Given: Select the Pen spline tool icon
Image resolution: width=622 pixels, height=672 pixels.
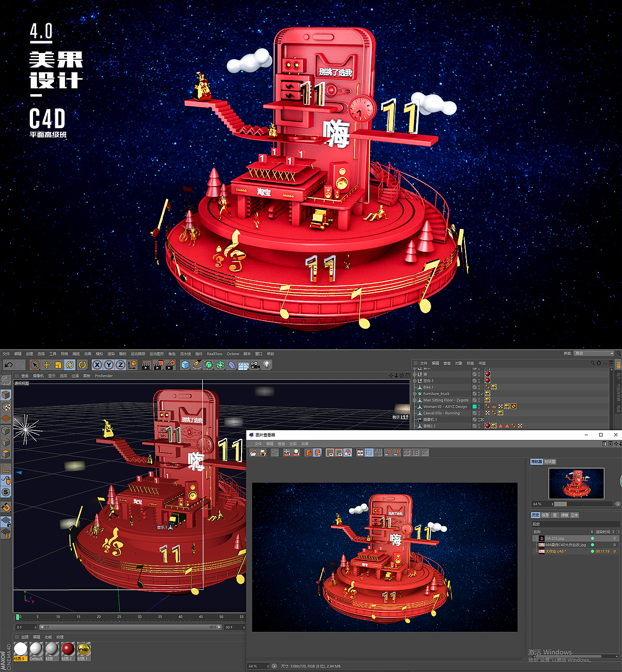Looking at the screenshot, I should pos(197,365).
